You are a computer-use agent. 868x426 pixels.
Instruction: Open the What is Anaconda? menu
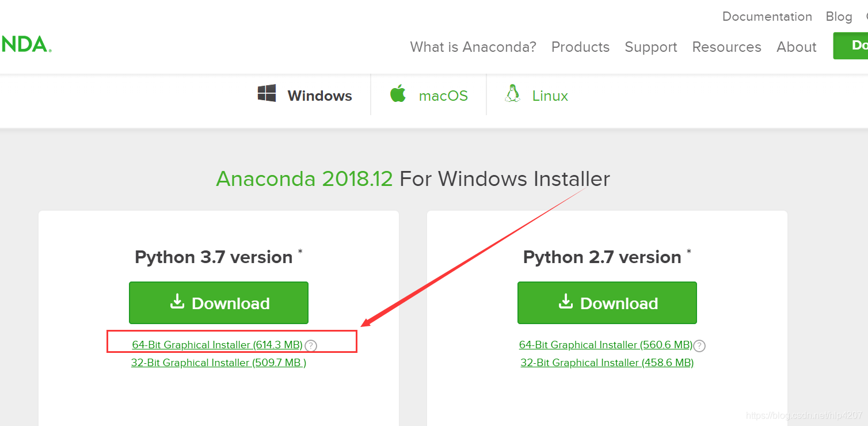[x=473, y=47]
